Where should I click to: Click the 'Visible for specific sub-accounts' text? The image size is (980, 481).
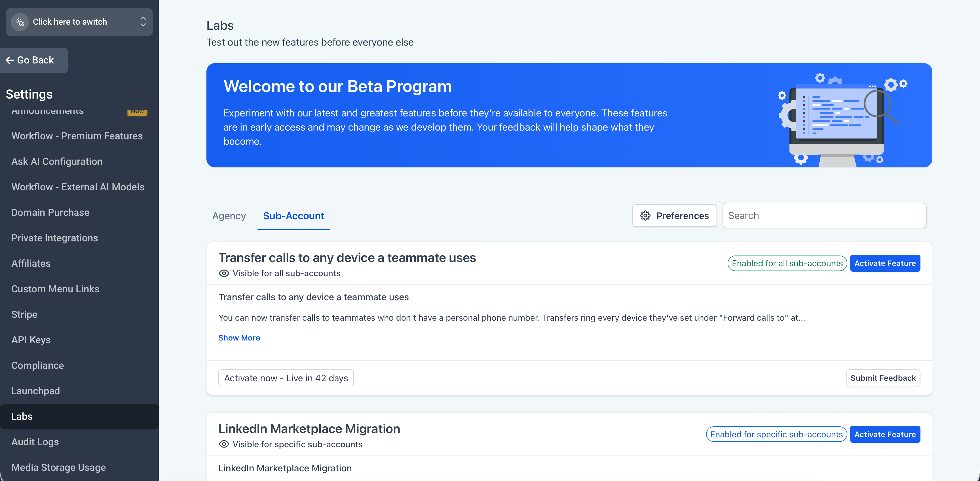pos(297,444)
